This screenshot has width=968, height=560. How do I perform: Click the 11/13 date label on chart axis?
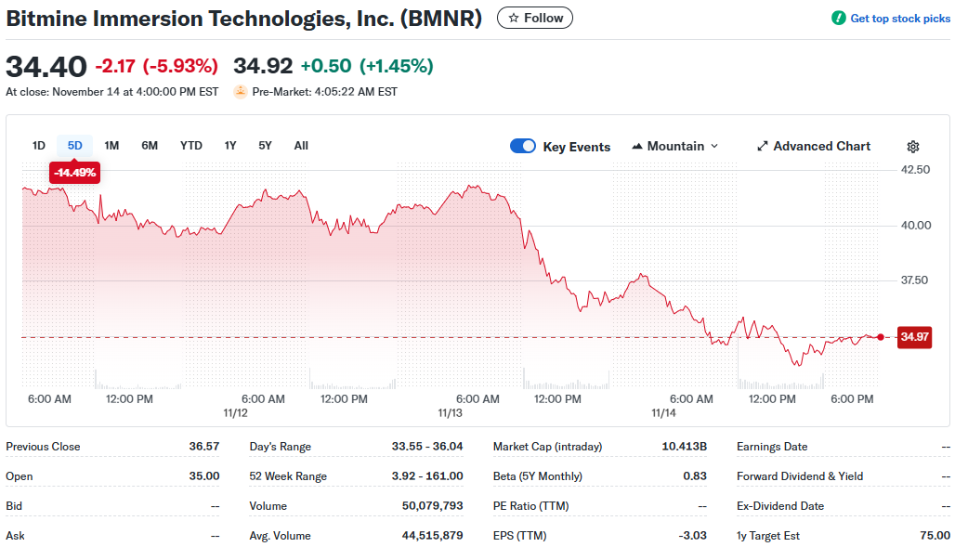450,413
